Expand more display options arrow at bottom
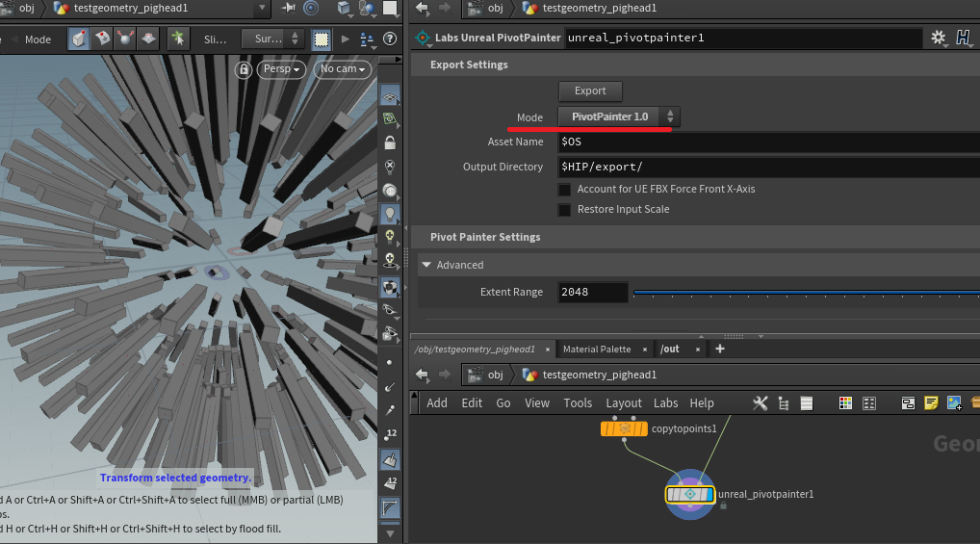980x544 pixels. tap(390, 533)
